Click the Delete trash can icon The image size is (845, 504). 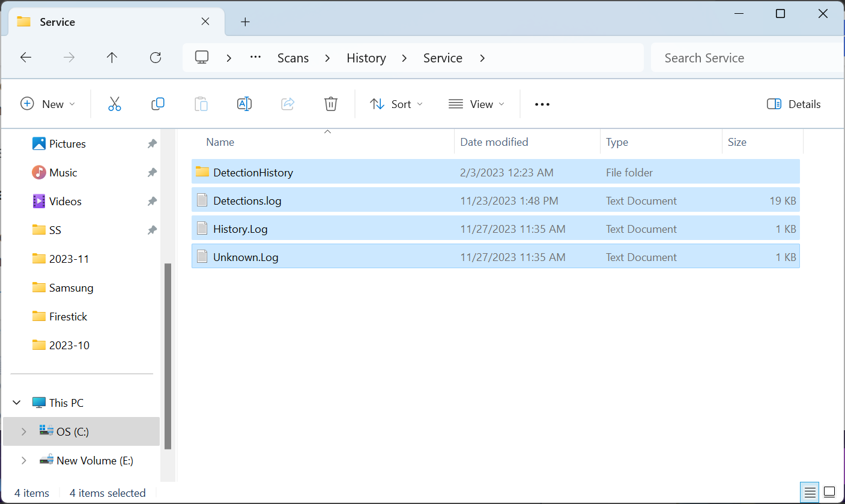[x=331, y=104]
